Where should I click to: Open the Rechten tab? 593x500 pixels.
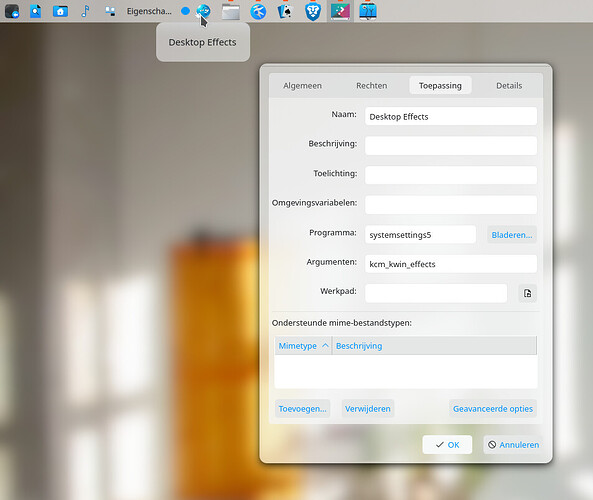tap(372, 85)
